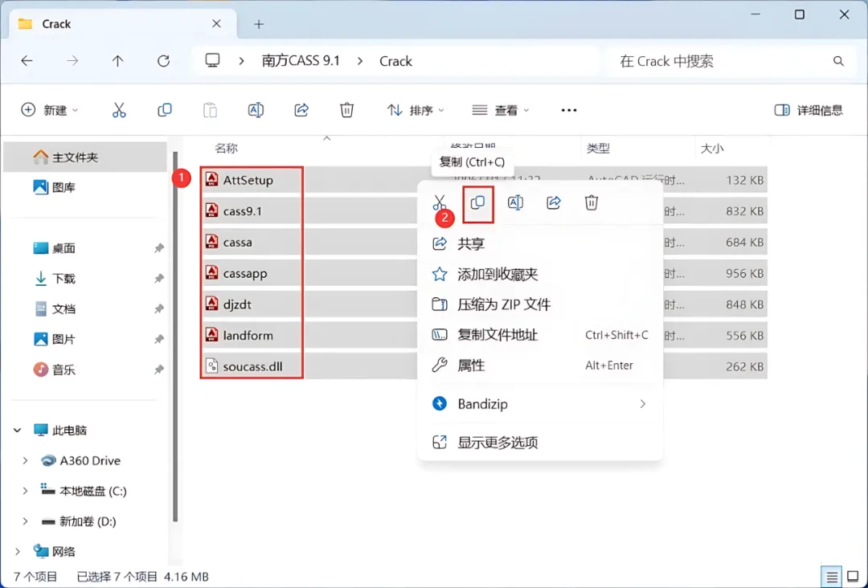Viewport: 868px width, 588px height.
Task: Select the djzdt file
Action: (237, 304)
